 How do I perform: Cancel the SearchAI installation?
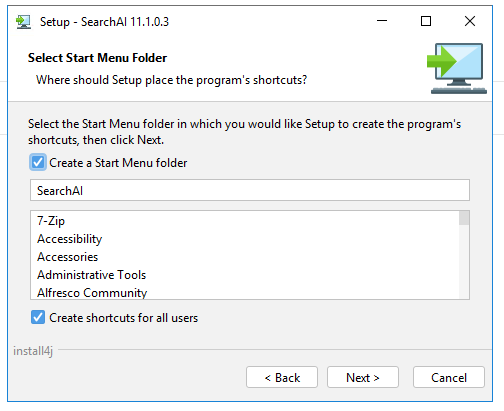coord(449,377)
